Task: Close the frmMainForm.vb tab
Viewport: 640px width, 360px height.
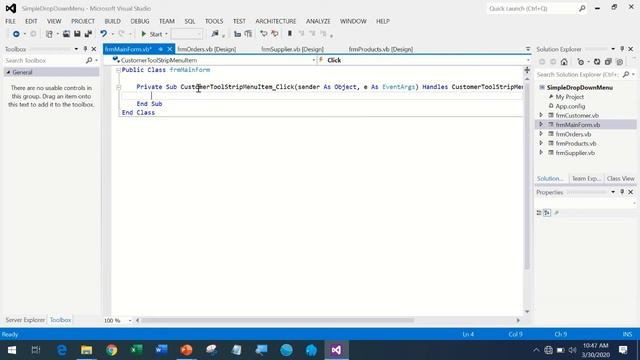Action: [170, 49]
